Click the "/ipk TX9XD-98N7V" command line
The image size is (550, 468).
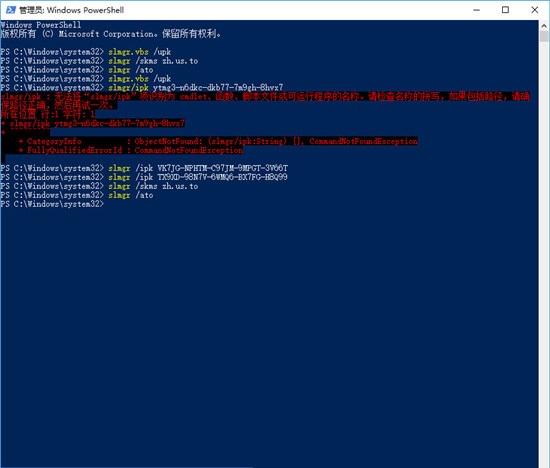coord(144,177)
